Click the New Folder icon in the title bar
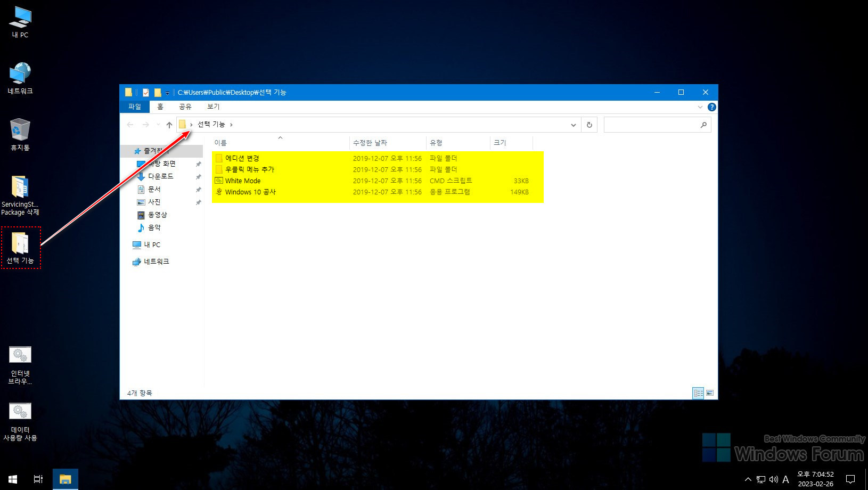 (x=158, y=92)
